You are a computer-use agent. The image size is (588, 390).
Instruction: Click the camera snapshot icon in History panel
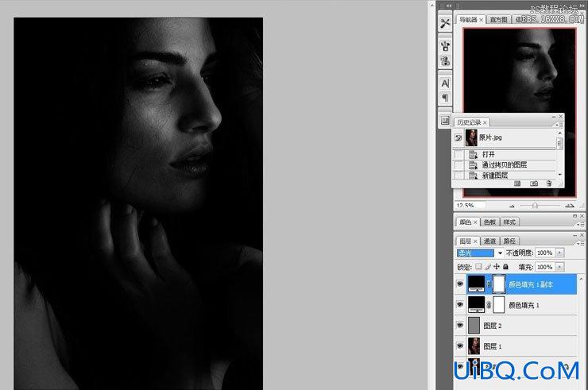[534, 183]
